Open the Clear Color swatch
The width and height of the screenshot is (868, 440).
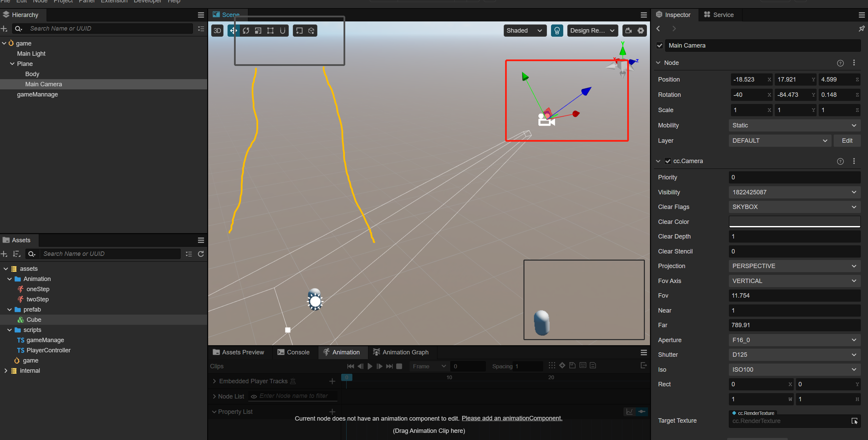[x=794, y=222]
